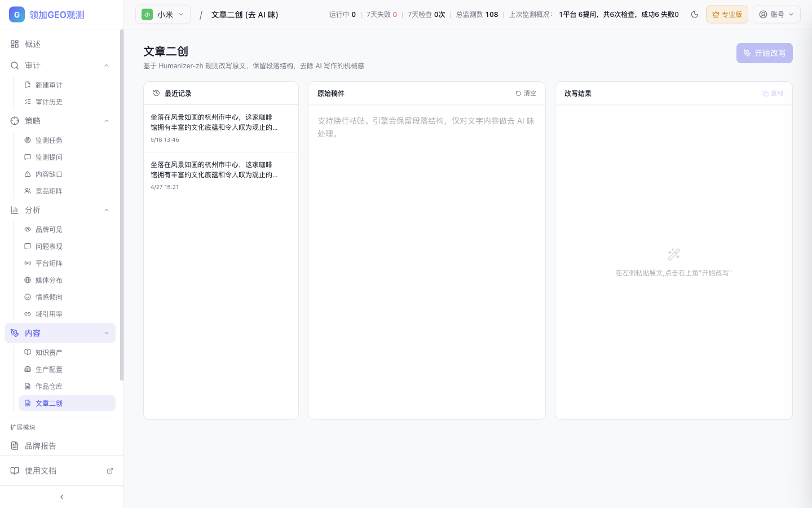Click the 专业版 plan button
Viewport: 812px width, 508px height.
click(x=727, y=15)
